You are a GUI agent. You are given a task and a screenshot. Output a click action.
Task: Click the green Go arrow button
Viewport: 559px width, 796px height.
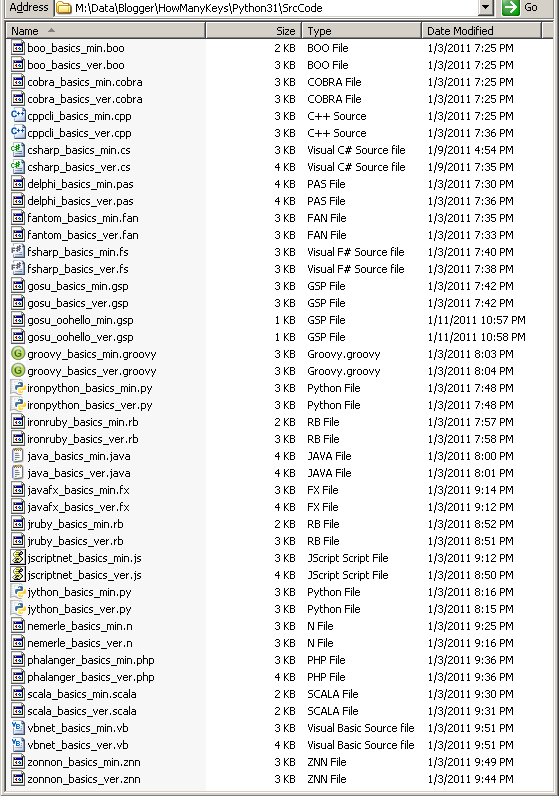click(511, 7)
